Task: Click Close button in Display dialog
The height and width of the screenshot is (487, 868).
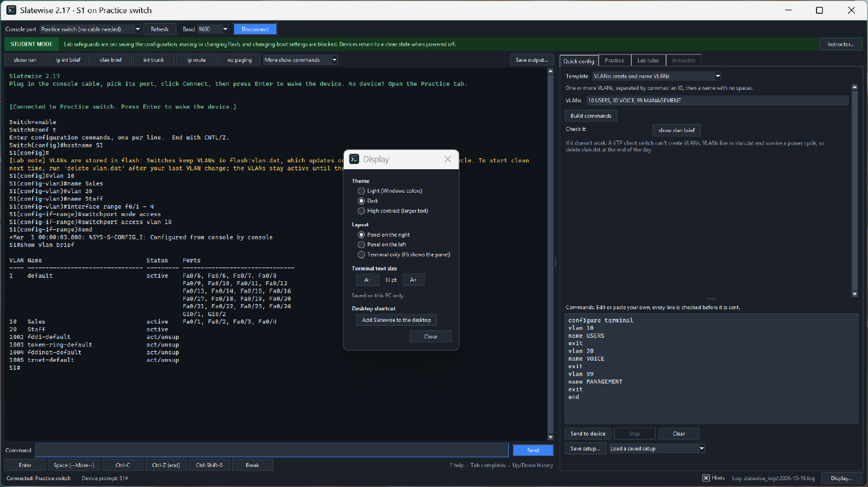Action: (x=431, y=337)
